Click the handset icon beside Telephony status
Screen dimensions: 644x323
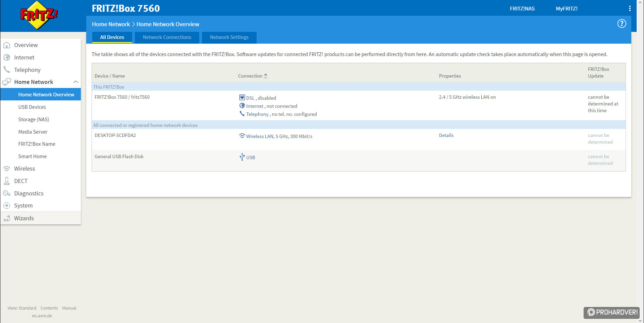(242, 113)
